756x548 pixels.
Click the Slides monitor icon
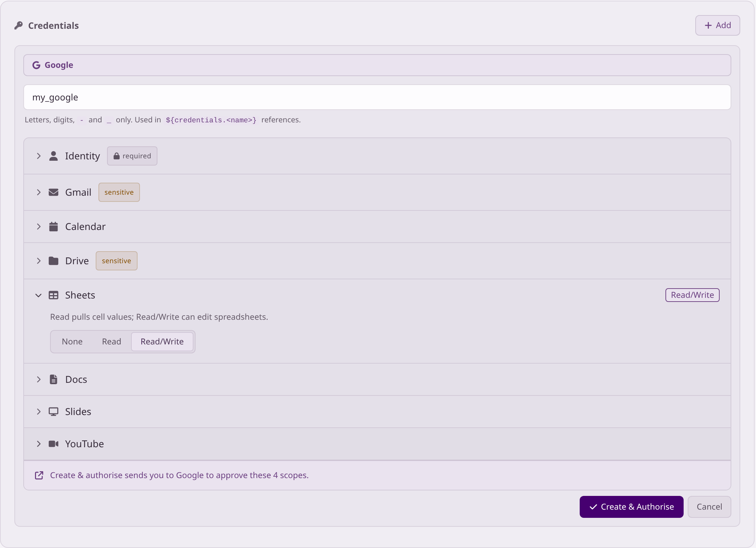click(54, 412)
